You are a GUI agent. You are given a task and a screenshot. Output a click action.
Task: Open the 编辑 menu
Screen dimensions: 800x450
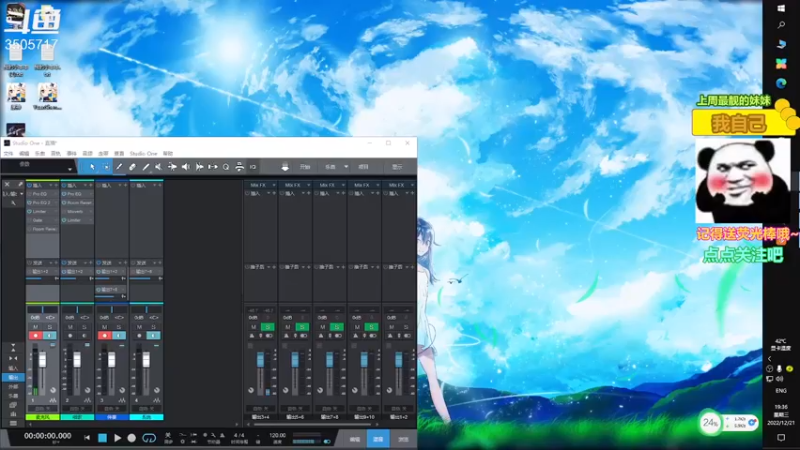point(24,153)
